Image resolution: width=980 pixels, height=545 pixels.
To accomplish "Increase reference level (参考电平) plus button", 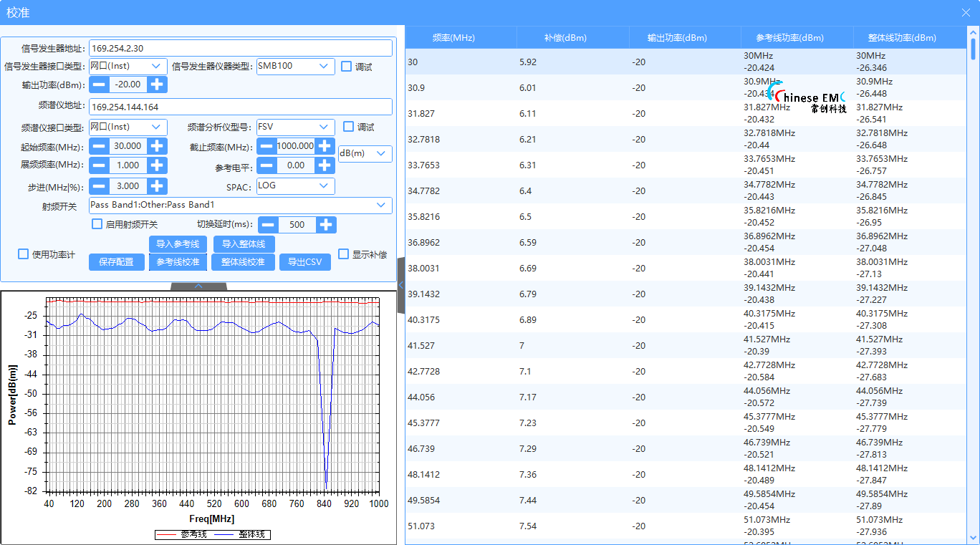I will pos(325,165).
